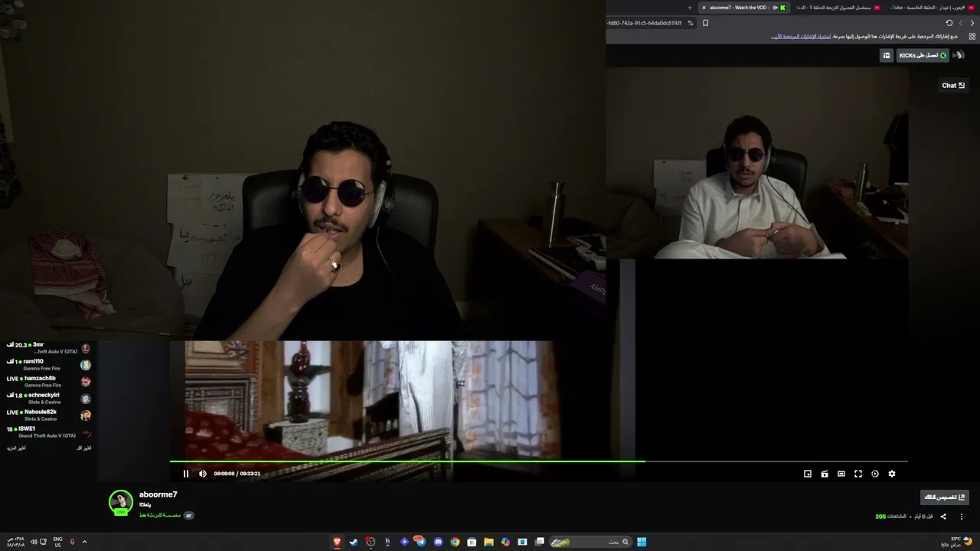Open the gift icon beside KICKs

click(x=887, y=55)
